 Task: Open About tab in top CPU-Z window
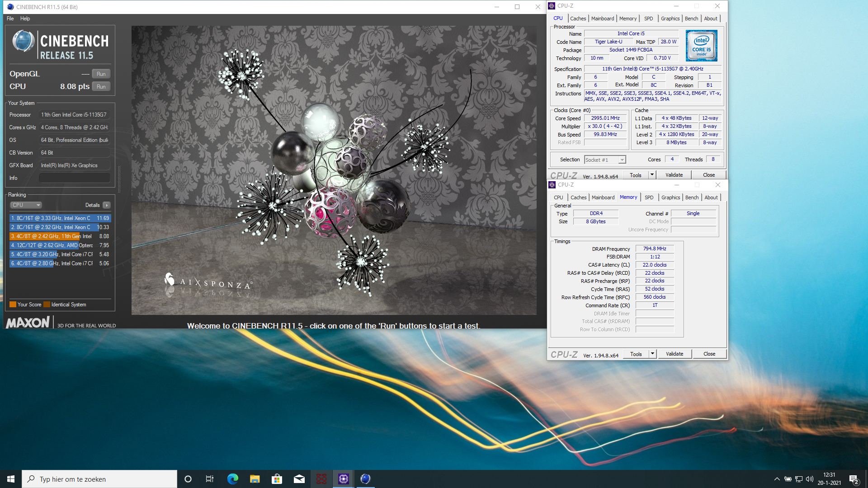coord(711,19)
